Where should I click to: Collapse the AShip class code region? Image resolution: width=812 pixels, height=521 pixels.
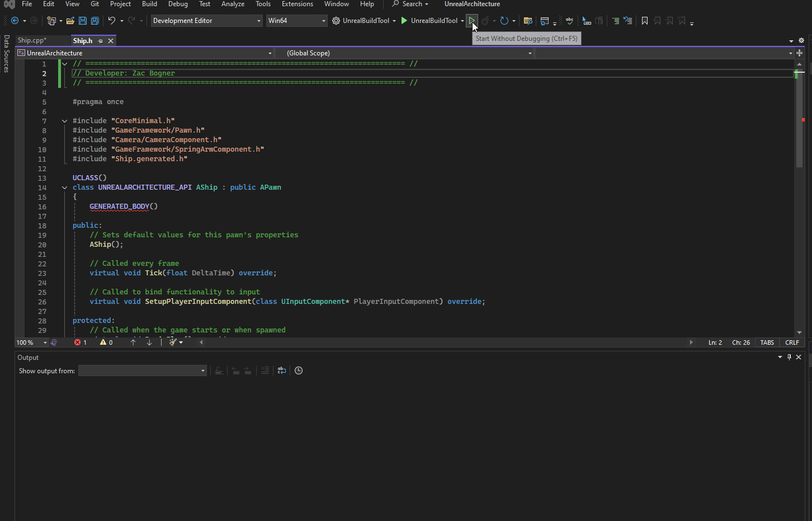click(64, 187)
